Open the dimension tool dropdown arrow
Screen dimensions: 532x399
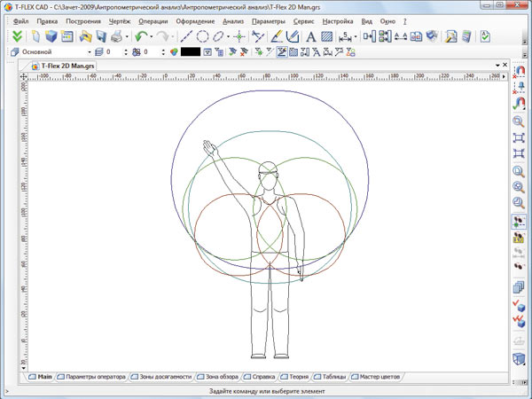tap(356, 36)
